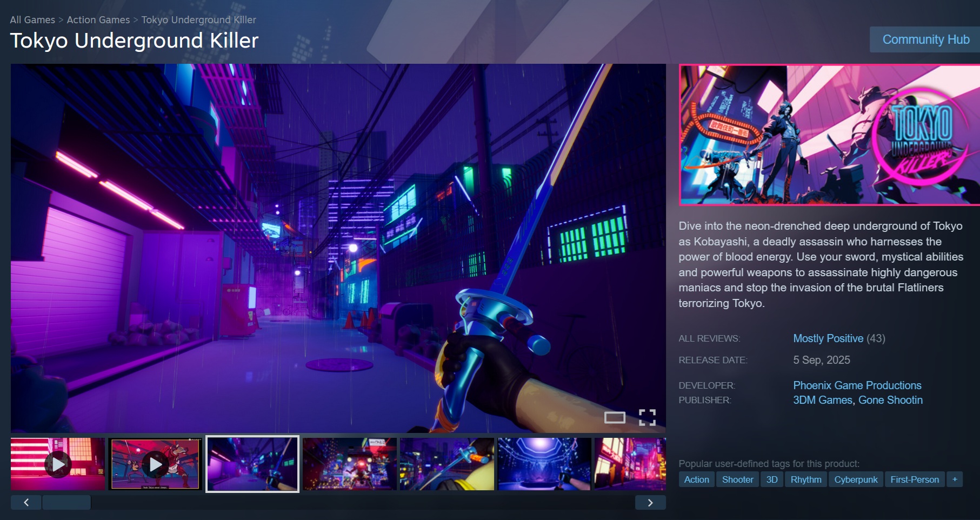Select the 3D tag
Screen dimensions: 980x520
(x=772, y=479)
